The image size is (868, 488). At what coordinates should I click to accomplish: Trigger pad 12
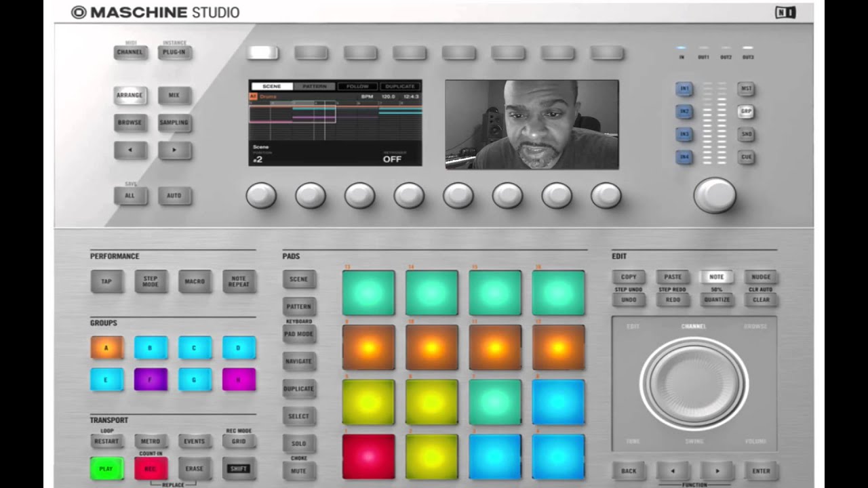click(x=558, y=347)
